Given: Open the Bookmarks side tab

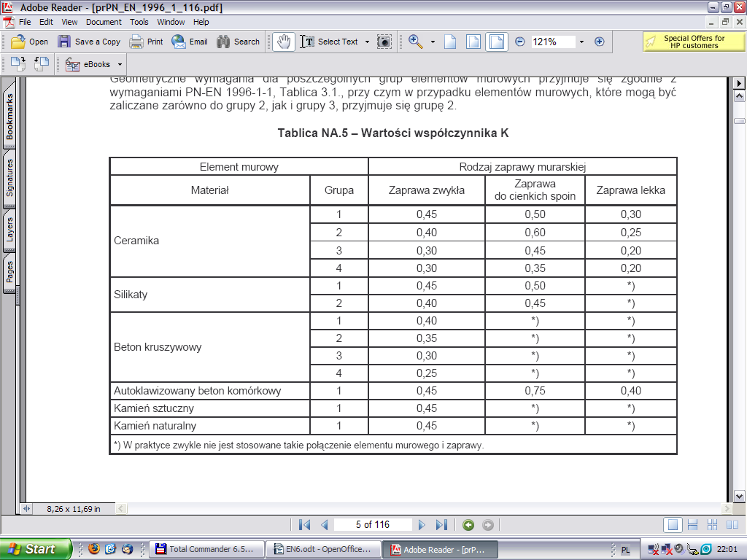Looking at the screenshot, I should (9, 116).
